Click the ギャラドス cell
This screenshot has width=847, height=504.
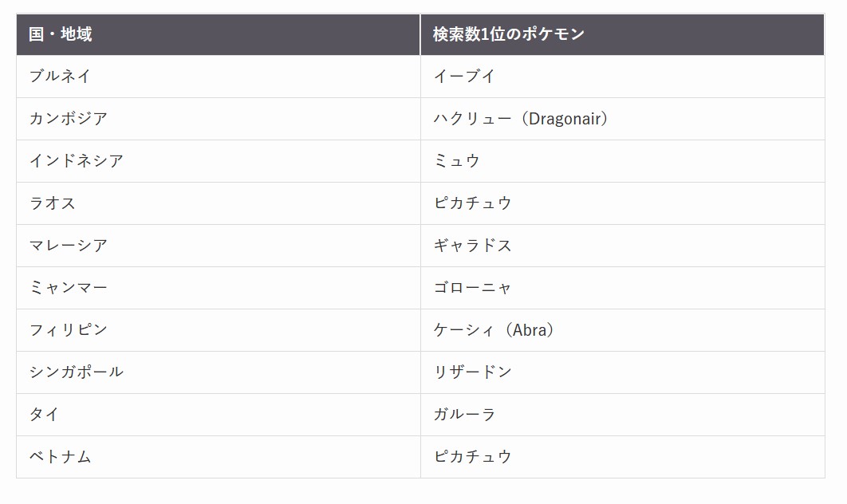(x=473, y=246)
